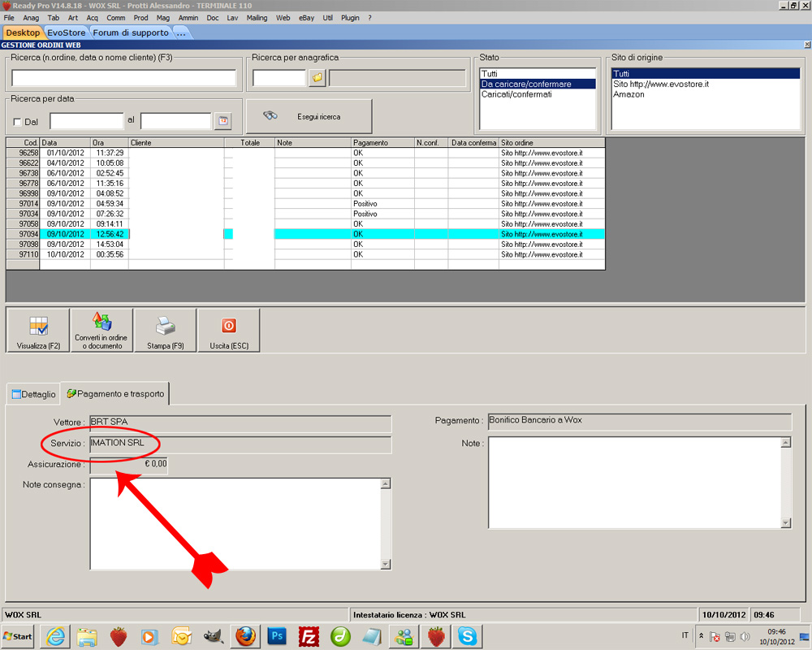Open Dreamweaver from the taskbar
This screenshot has height=650, width=812.
click(341, 636)
